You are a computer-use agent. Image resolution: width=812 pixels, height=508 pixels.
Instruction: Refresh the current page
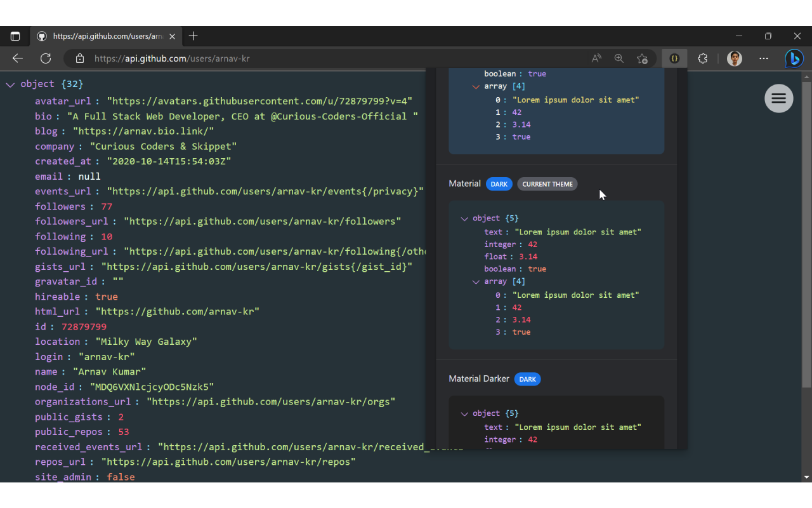click(x=46, y=58)
